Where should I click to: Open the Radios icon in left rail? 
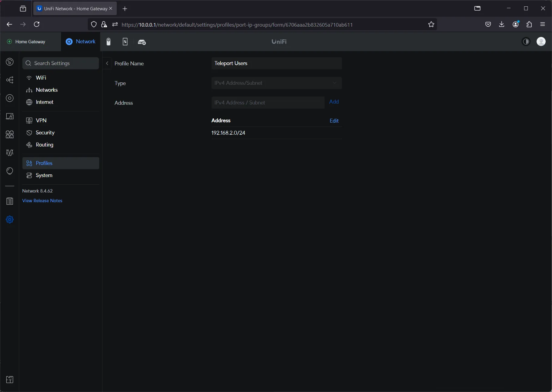[10, 153]
